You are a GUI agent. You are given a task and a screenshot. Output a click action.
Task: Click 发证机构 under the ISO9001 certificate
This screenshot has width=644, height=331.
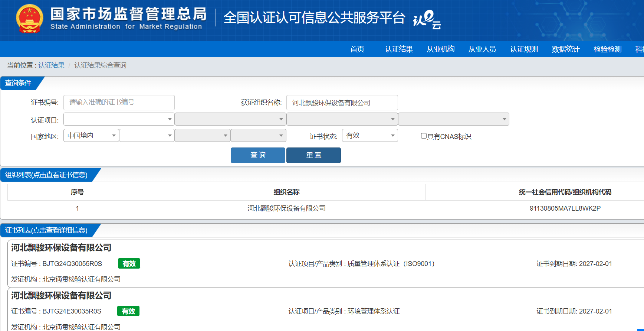66,279
